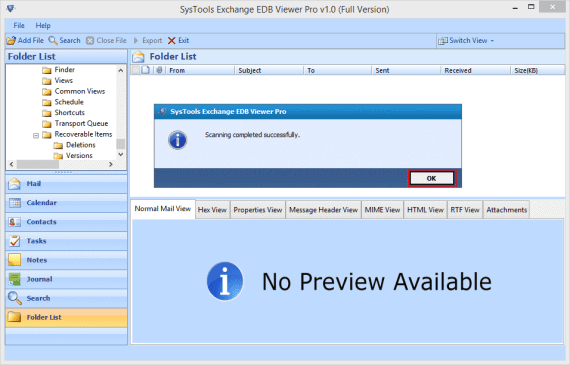Open the Tasks navigation pane

point(66,241)
